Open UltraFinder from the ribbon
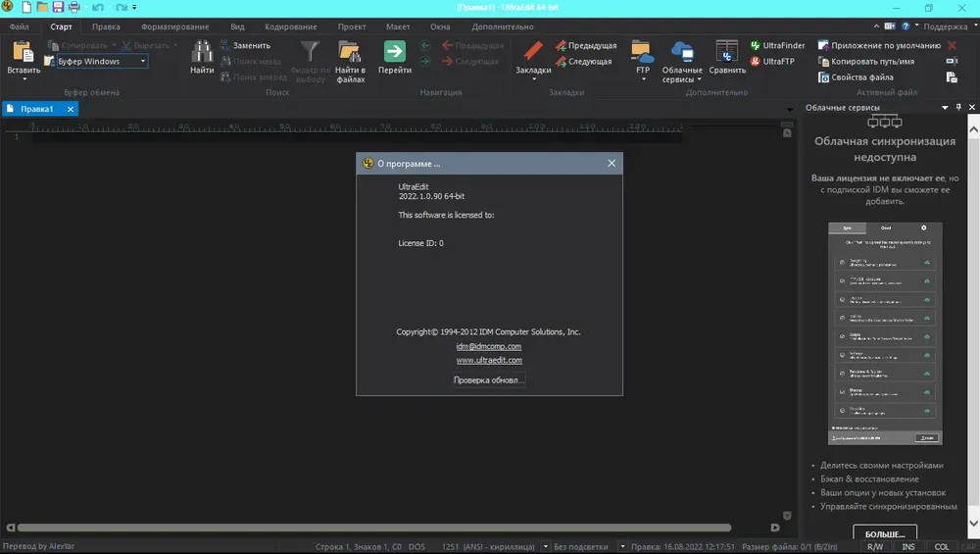Image resolution: width=980 pixels, height=554 pixels. click(777, 46)
